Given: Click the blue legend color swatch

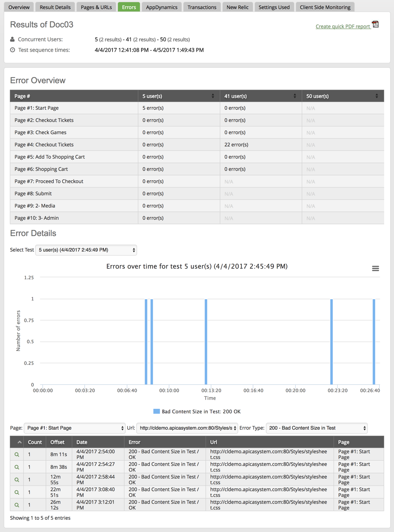Looking at the screenshot, I should [156, 412].
